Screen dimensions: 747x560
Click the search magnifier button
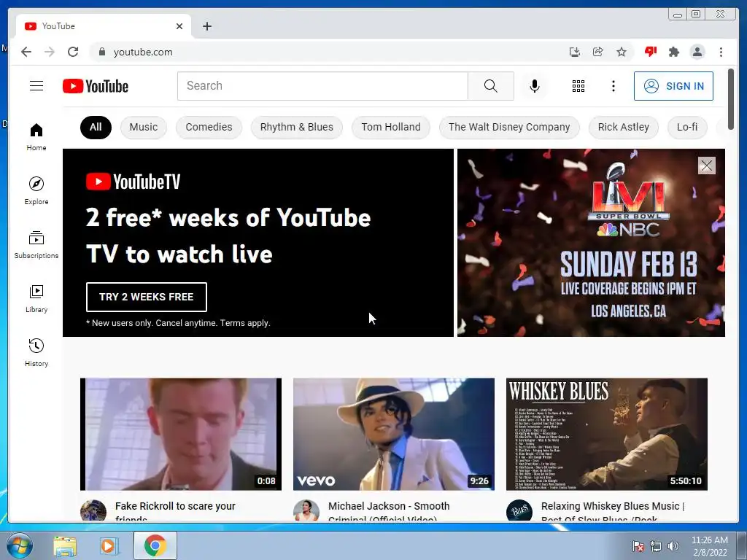click(x=491, y=86)
